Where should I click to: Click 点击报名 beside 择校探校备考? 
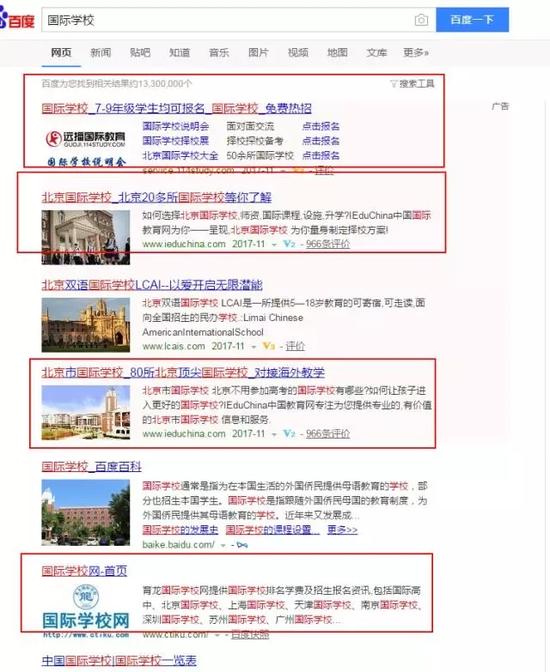coord(321,141)
